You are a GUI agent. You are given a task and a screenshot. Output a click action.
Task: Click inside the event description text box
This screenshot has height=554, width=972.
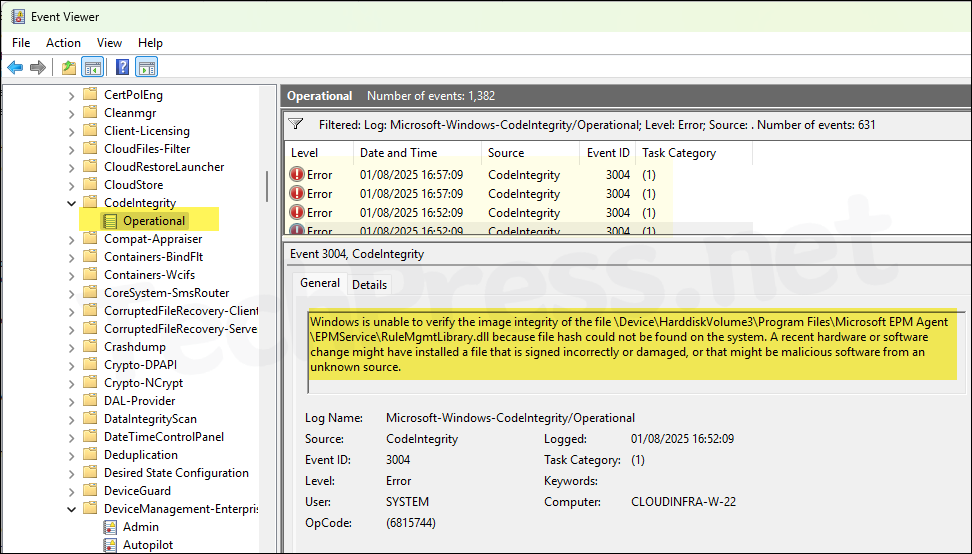click(x=636, y=351)
